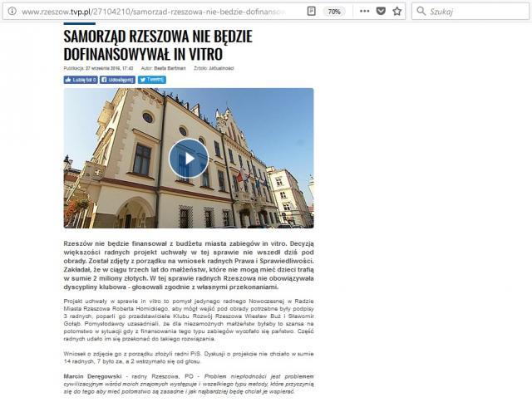Screen dimensions: 532x402
Task: Save page to Pocket
Action: (380, 12)
